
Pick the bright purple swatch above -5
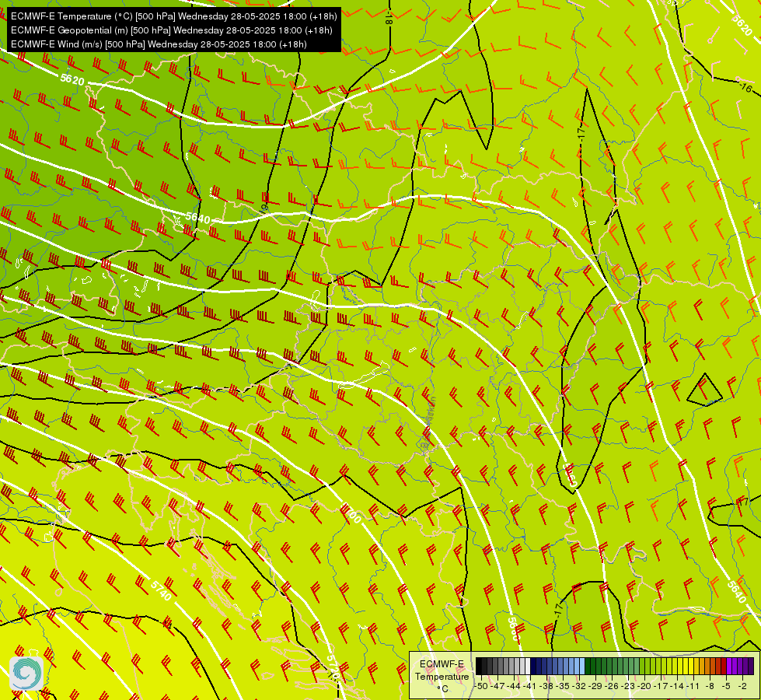pos(729,666)
